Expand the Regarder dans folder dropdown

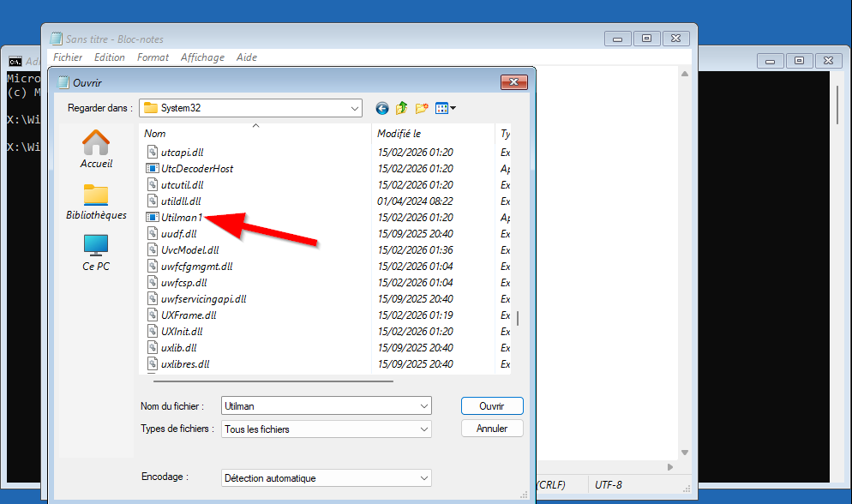pos(355,108)
